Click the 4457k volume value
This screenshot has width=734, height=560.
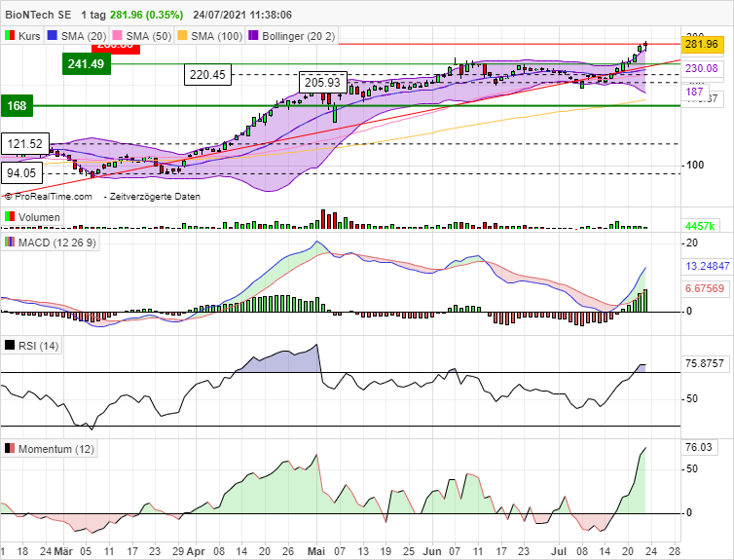point(700,226)
